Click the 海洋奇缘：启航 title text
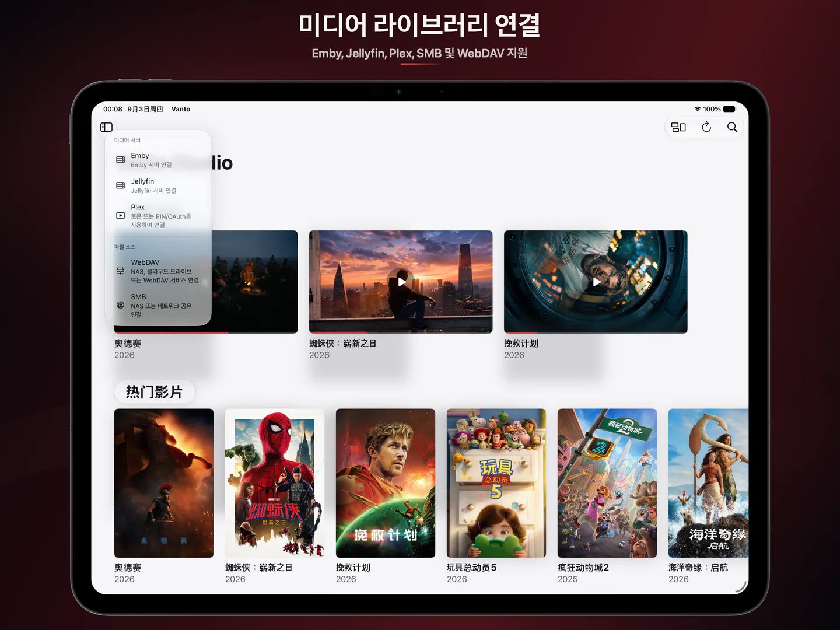Screen dimensions: 840x630 tap(698, 568)
